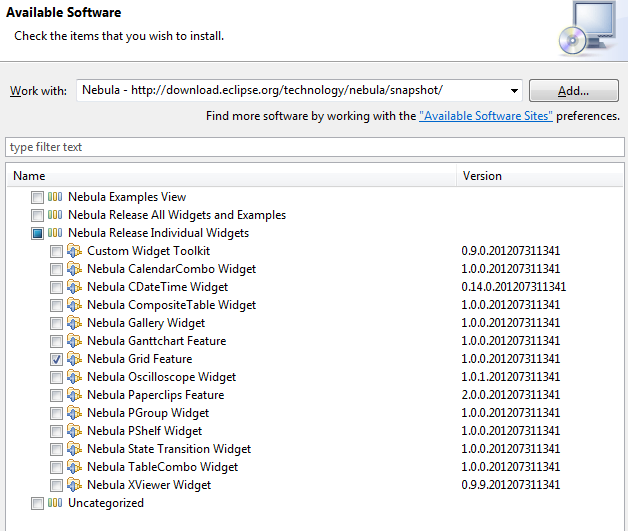Click the install wizard computer and CD image
Viewport: 628px width, 531px height.
(x=588, y=29)
